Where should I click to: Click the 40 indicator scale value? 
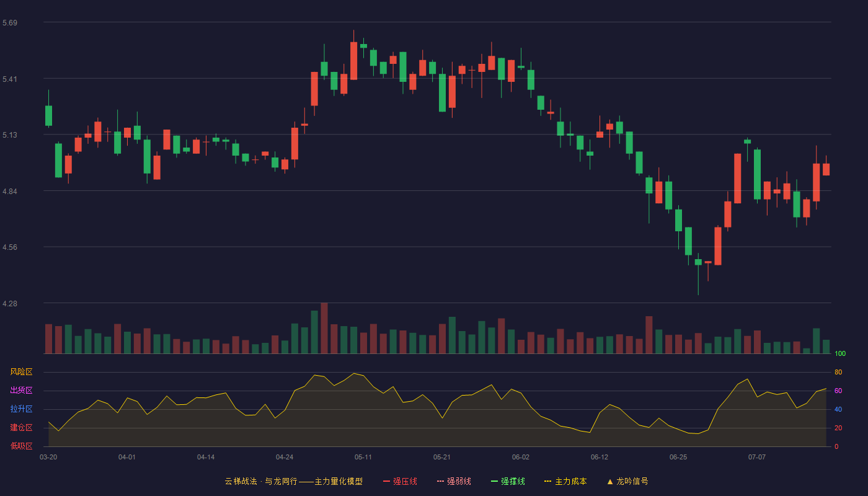(x=838, y=409)
